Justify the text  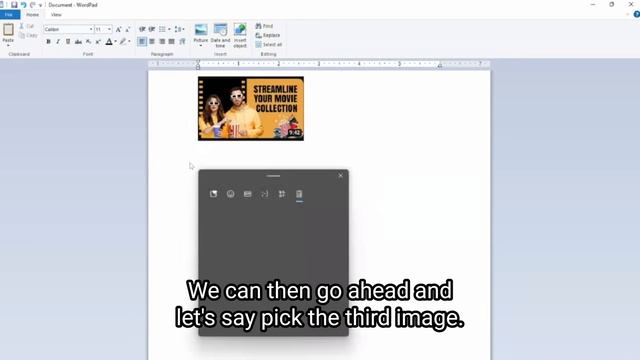click(172, 42)
